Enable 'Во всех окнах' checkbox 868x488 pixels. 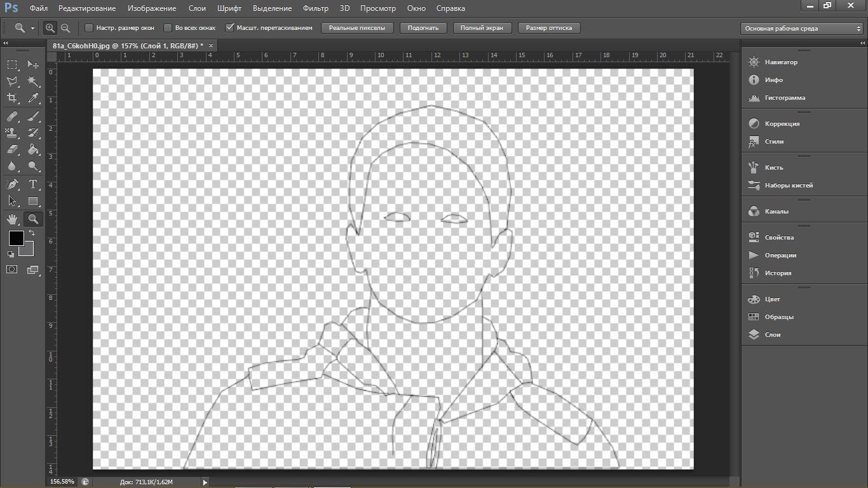[x=168, y=28]
